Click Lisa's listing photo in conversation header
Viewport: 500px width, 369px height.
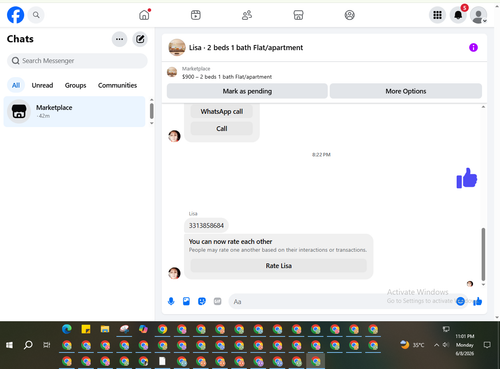[177, 47]
